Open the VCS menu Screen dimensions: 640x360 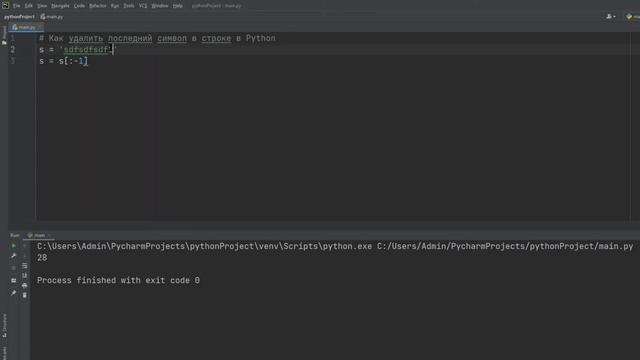[x=143, y=6]
